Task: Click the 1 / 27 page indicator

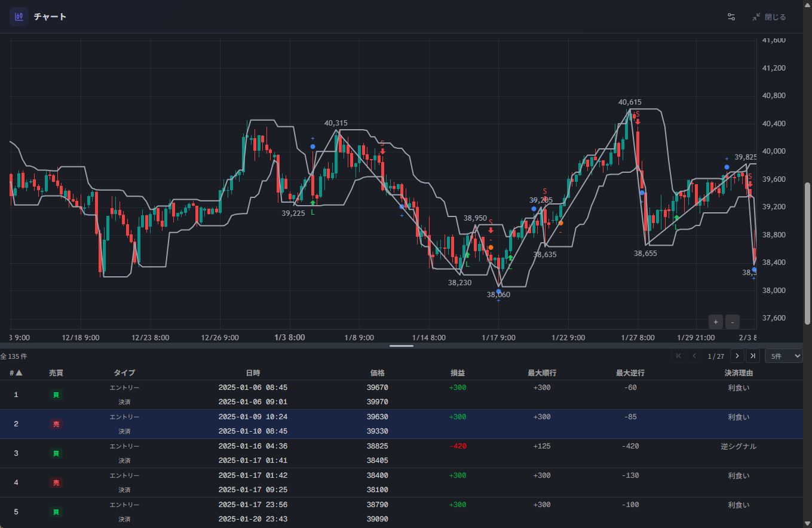Action: [716, 356]
